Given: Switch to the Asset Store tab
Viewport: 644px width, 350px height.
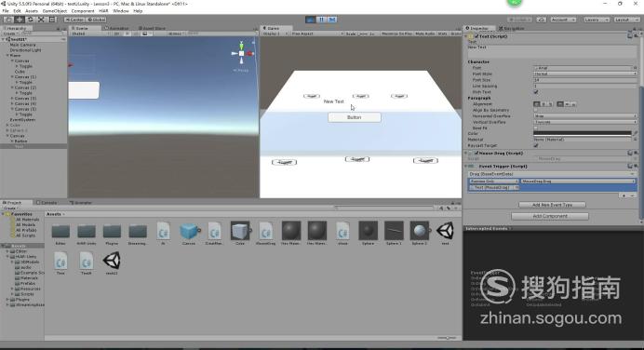Looking at the screenshot, I should pyautogui.click(x=152, y=28).
